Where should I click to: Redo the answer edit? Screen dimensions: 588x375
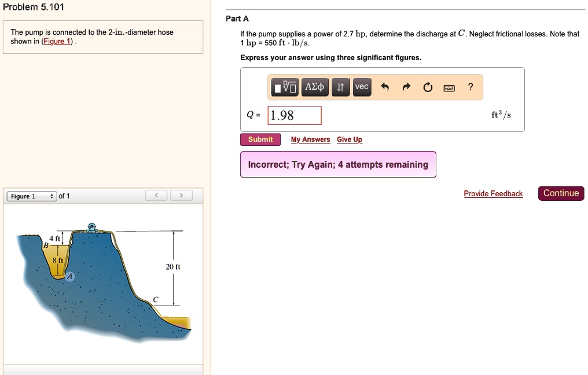406,87
